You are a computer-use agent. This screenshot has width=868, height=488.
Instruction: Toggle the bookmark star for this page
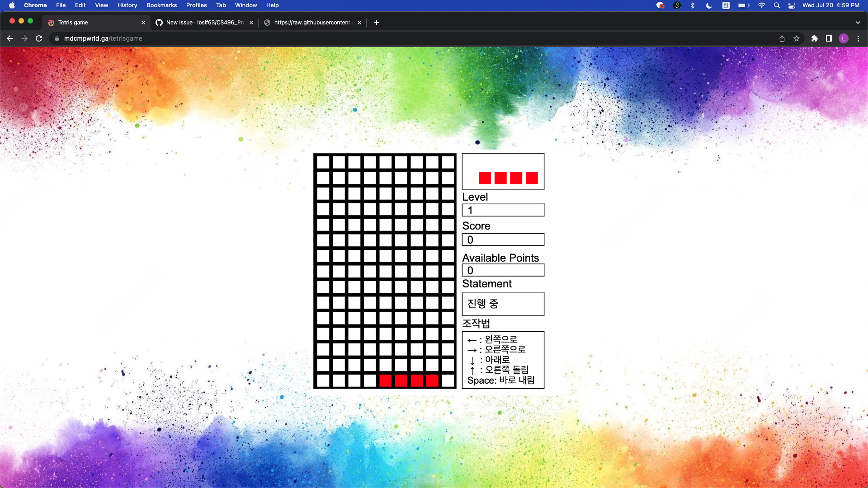click(797, 39)
